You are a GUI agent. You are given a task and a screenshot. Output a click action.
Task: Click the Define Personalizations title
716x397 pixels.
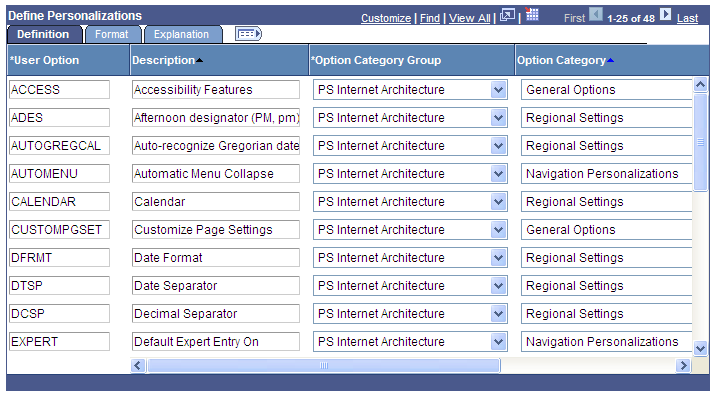75,16
